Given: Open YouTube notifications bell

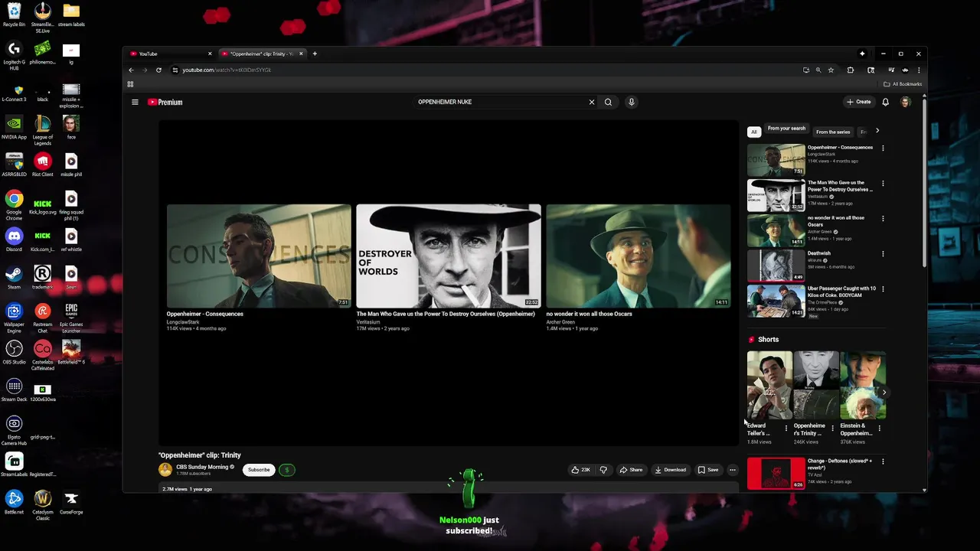Looking at the screenshot, I should (x=885, y=102).
